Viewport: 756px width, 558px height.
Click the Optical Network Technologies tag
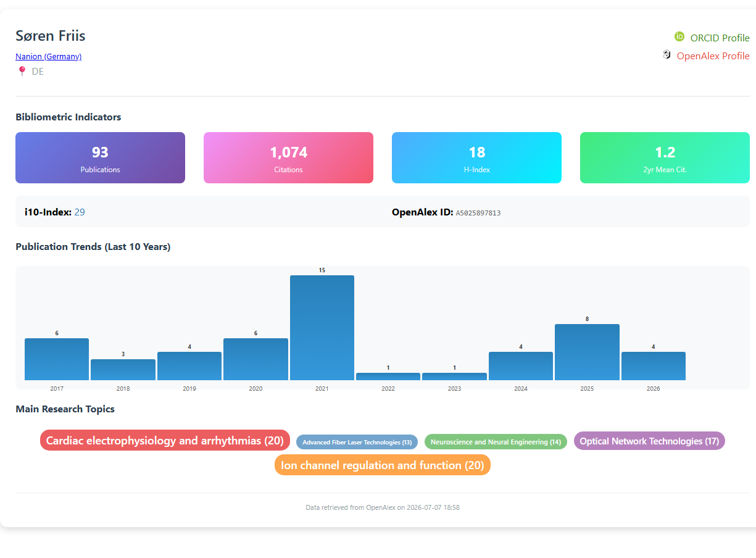pos(649,441)
